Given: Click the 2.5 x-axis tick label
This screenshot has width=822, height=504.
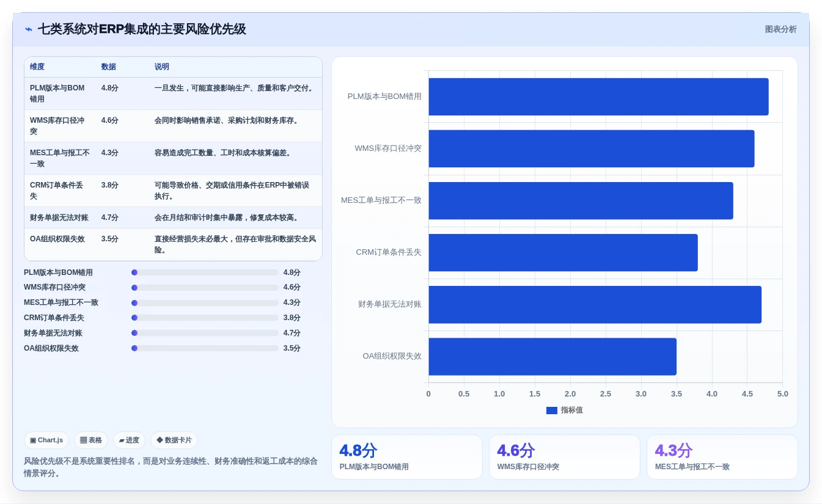Looking at the screenshot, I should click(x=606, y=394).
